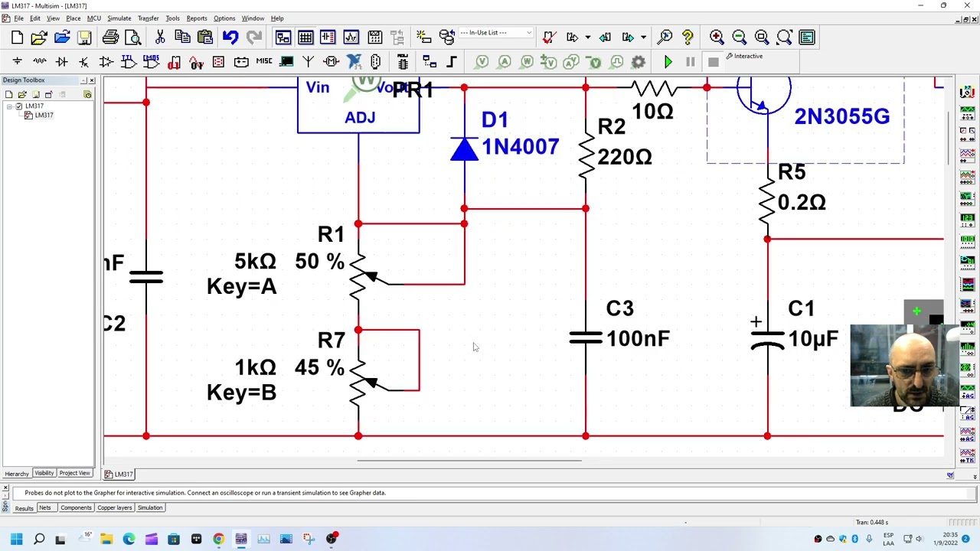The image size is (980, 551).
Task: Click the Undo arrow icon
Action: click(230, 37)
